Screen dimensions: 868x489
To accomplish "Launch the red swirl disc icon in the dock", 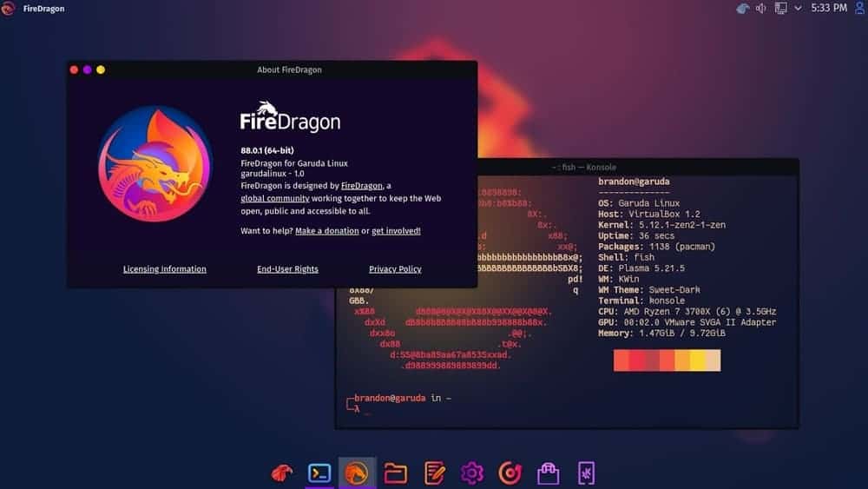I will point(510,473).
